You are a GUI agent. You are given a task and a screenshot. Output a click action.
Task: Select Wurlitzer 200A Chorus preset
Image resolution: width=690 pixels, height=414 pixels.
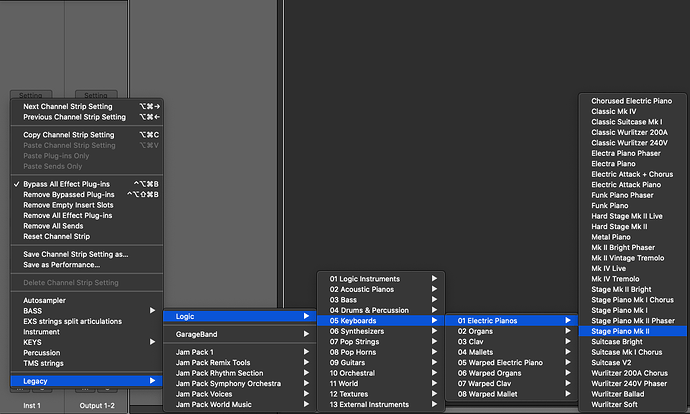click(x=633, y=373)
